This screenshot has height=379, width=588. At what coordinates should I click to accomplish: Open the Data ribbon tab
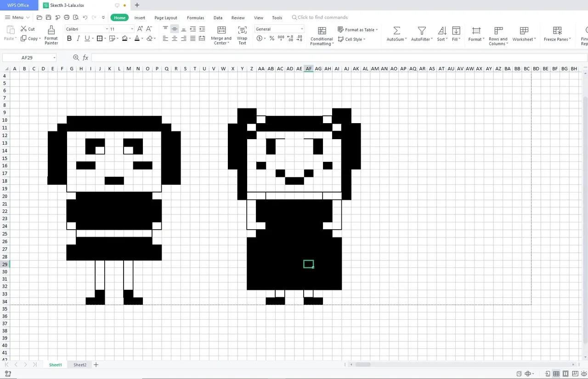(x=218, y=17)
